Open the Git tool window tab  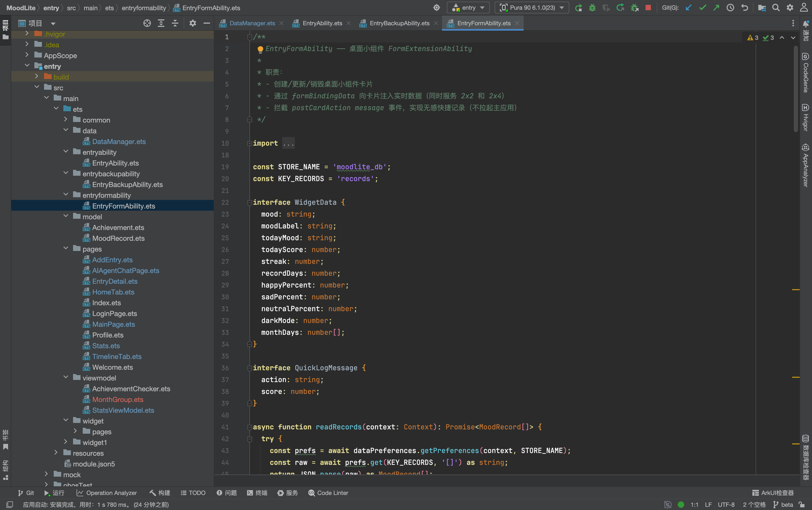[26, 493]
